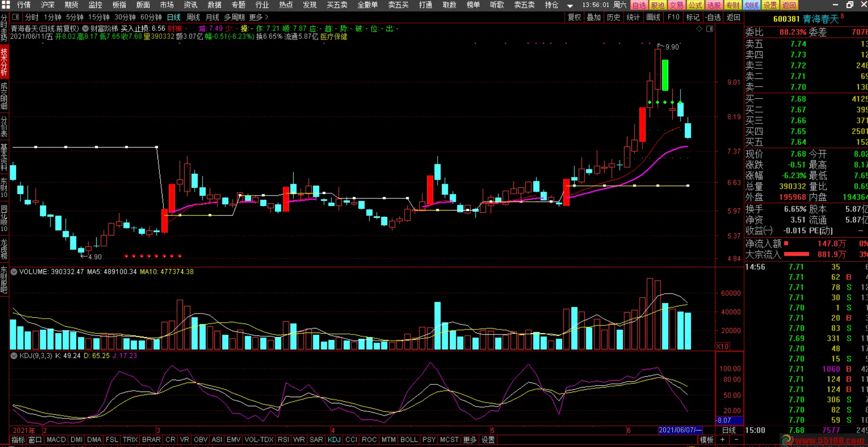Open the main menu grid icon

pos(6,5)
